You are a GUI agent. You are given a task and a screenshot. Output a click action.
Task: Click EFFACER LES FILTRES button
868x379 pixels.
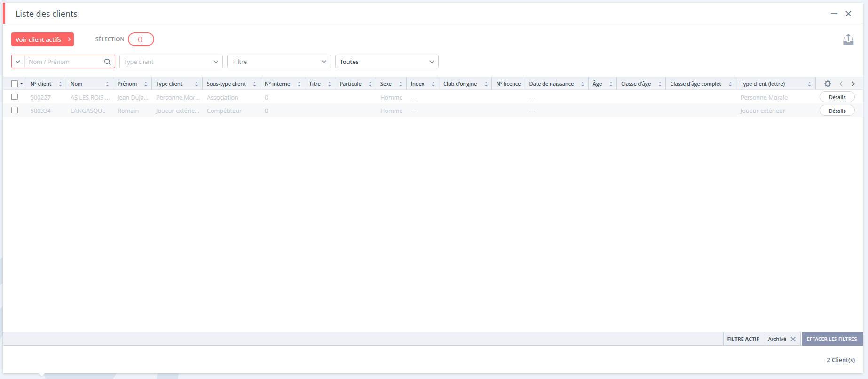(x=832, y=339)
